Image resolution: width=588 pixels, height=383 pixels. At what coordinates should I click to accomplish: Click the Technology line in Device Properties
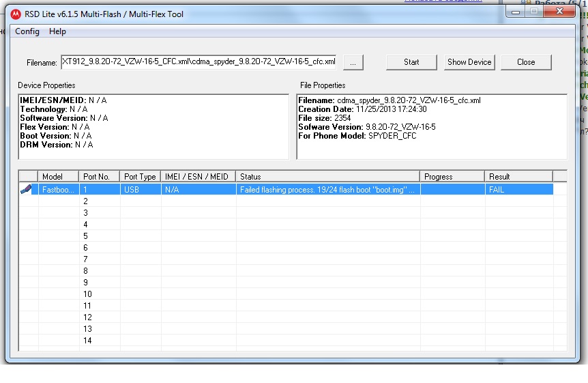click(x=54, y=109)
